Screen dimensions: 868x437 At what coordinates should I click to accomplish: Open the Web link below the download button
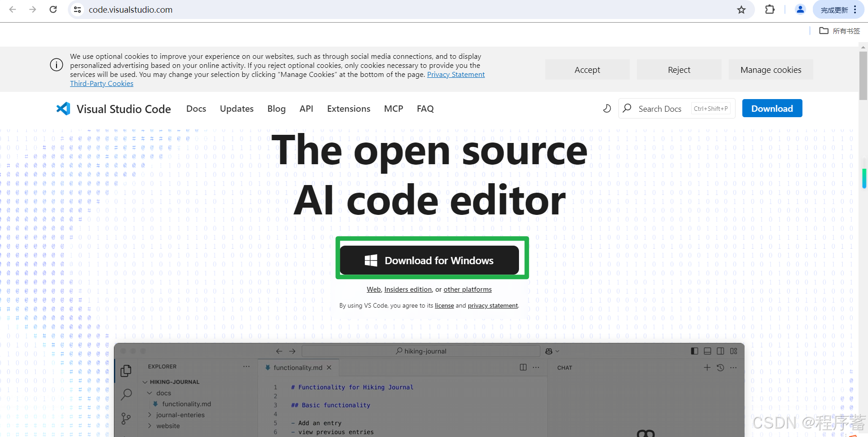[374, 289]
